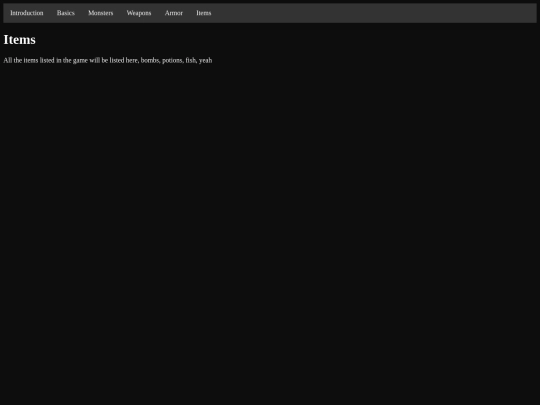This screenshot has height=405, width=540.
Task: Click the paragraph starting 'All the items listed'
Action: 108,60
